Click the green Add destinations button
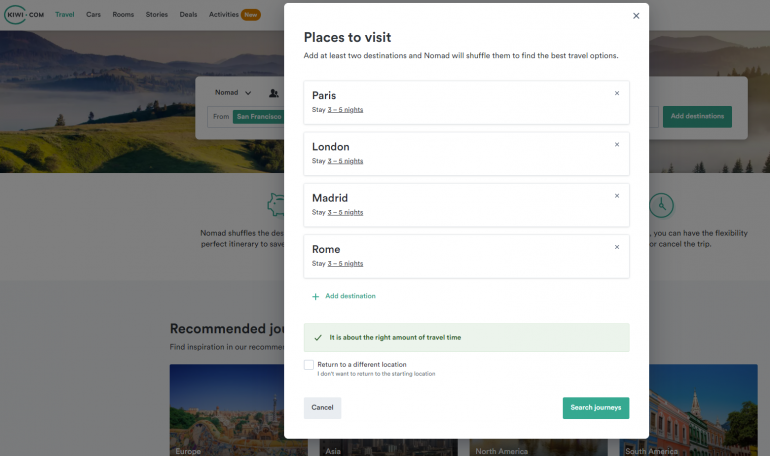Viewport: 770px width, 456px height. [697, 116]
